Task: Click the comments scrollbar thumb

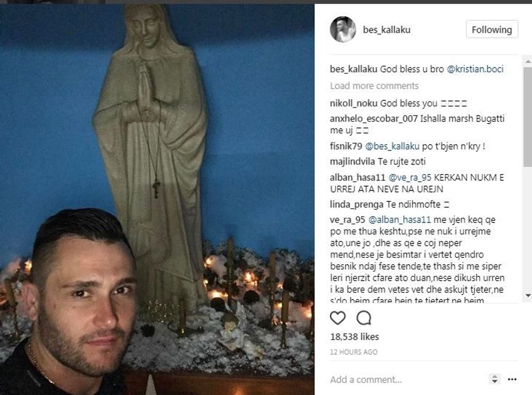Action: point(528,117)
